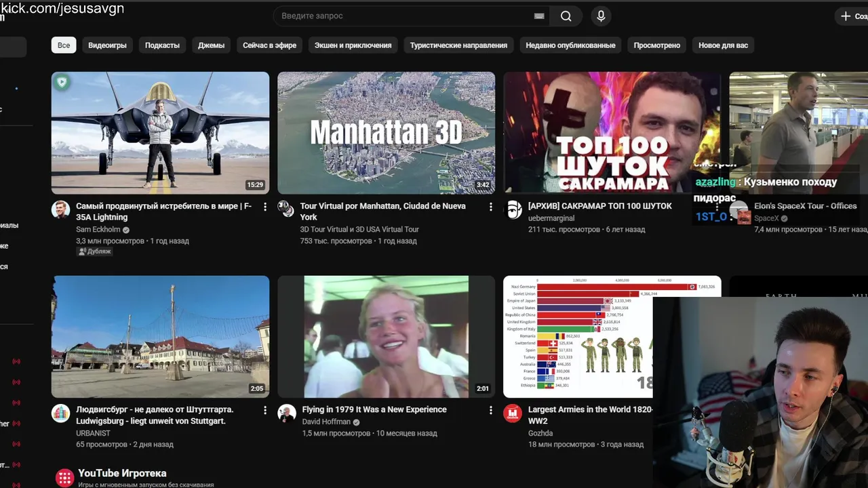
Task: Select the Недавно опубликованные chip
Action: tap(570, 45)
